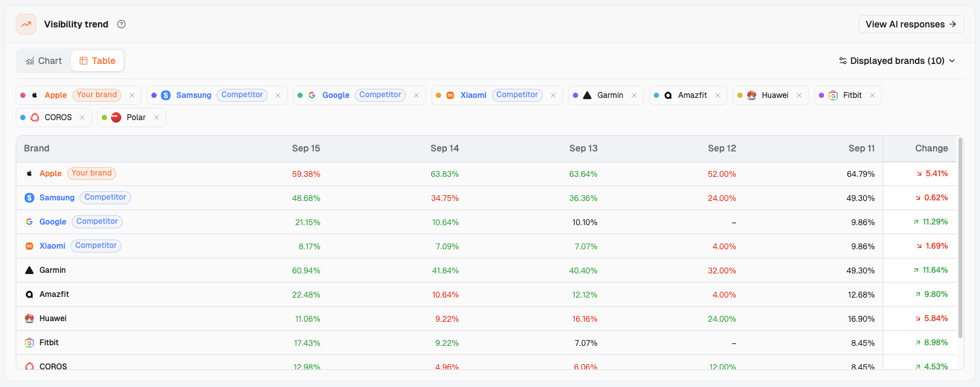Click the Polar logo in brand chips
The height and width of the screenshot is (387, 980).
(116, 117)
